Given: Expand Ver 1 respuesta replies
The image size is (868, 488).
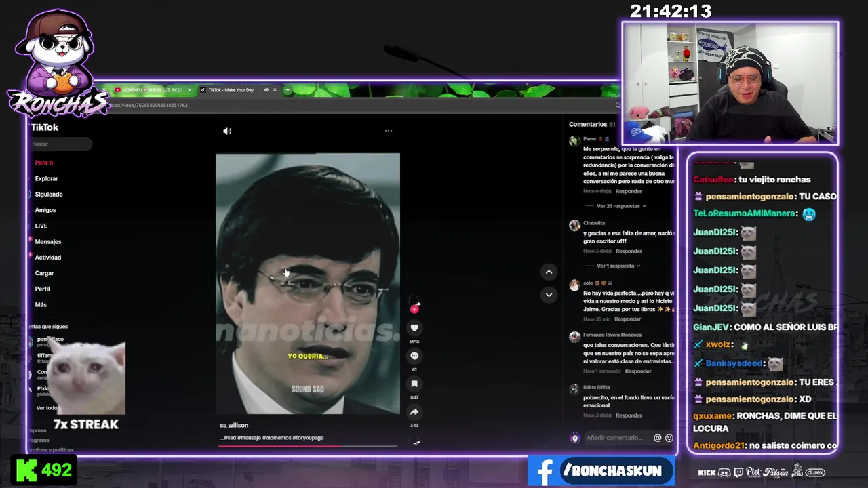Looking at the screenshot, I should [x=618, y=266].
